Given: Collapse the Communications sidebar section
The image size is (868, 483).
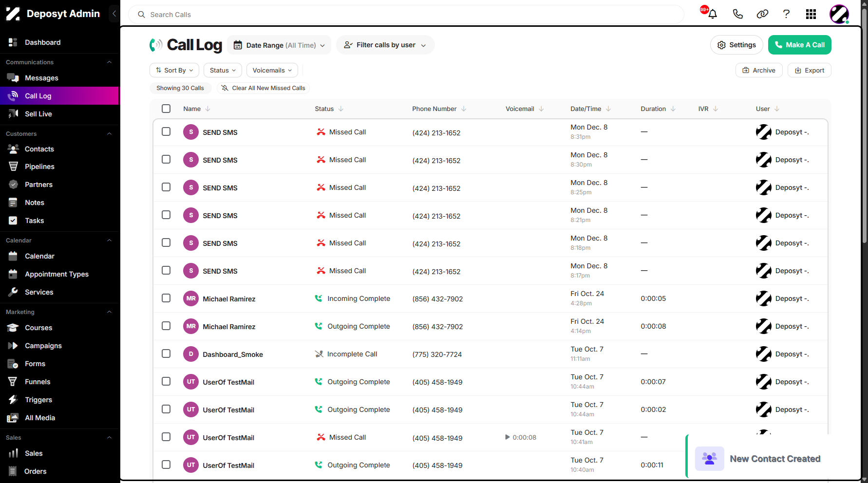Looking at the screenshot, I should pos(110,62).
